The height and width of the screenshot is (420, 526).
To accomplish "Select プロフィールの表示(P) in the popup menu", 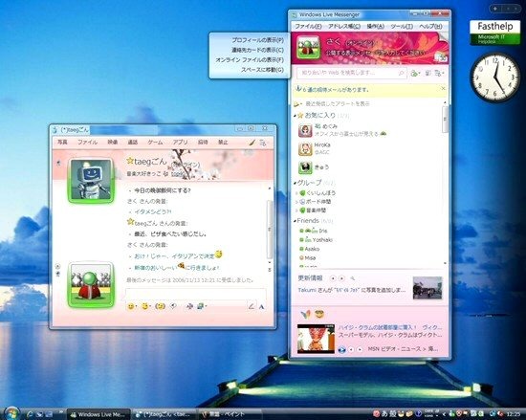I will pyautogui.click(x=257, y=40).
